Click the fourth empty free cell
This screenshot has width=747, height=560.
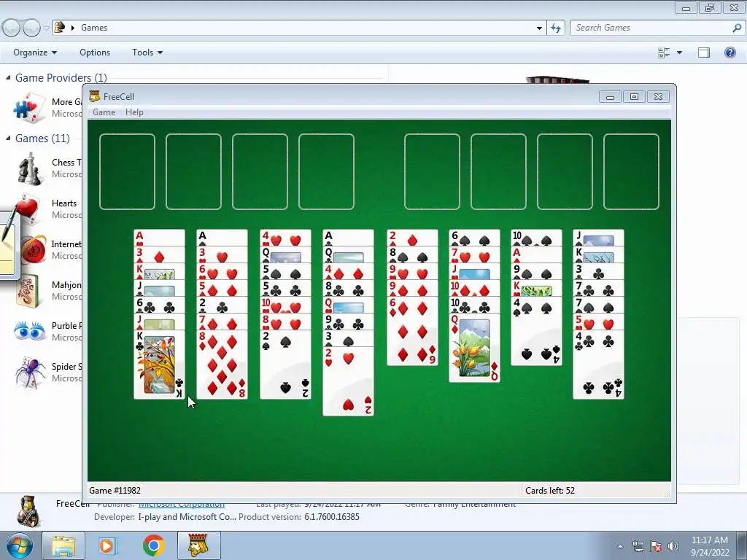326,171
